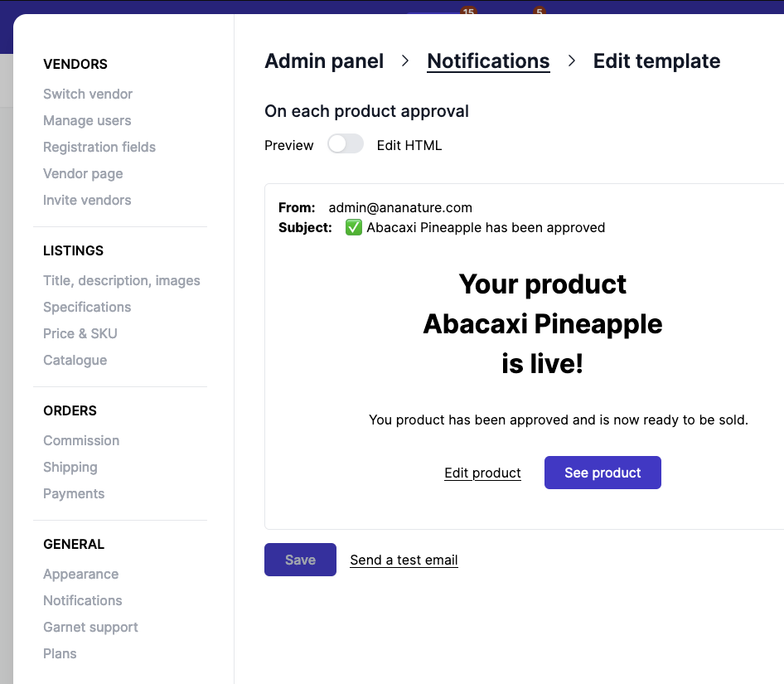Open Switch vendor in sidebar
The image size is (784, 684).
pos(88,94)
